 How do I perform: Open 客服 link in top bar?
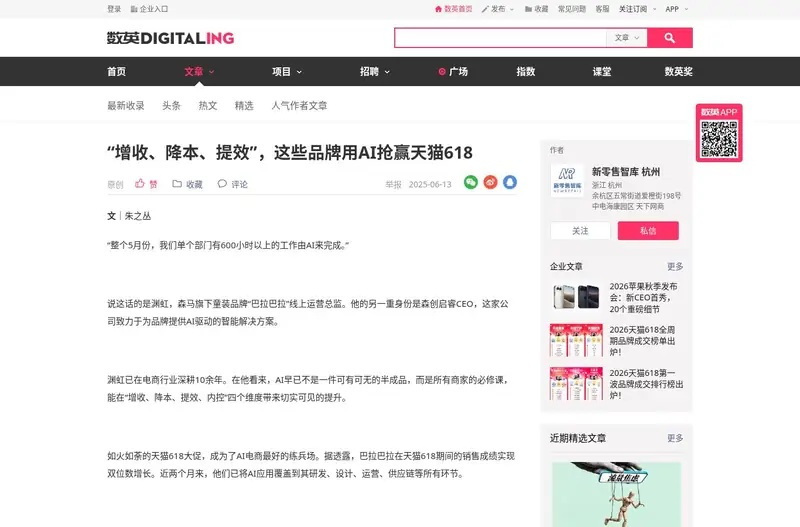(x=602, y=9)
